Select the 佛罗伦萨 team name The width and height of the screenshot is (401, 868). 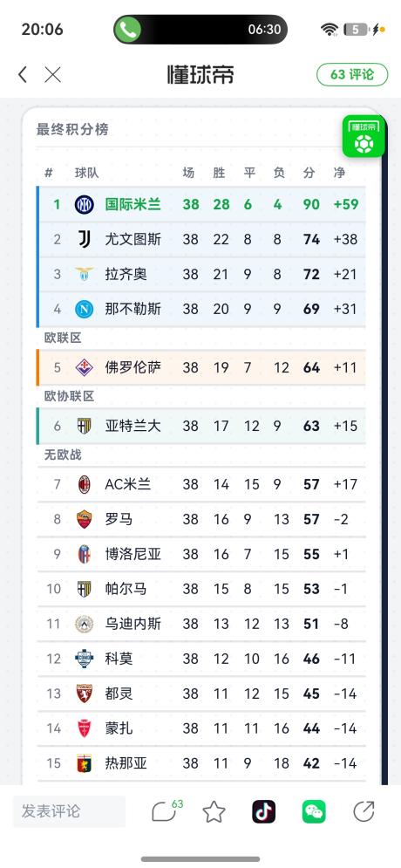tap(133, 367)
